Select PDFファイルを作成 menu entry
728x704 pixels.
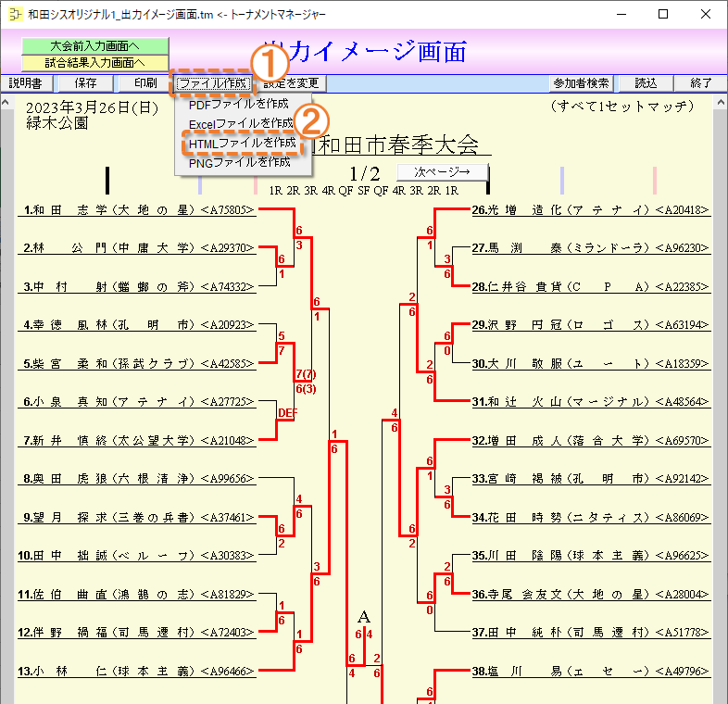point(239,104)
